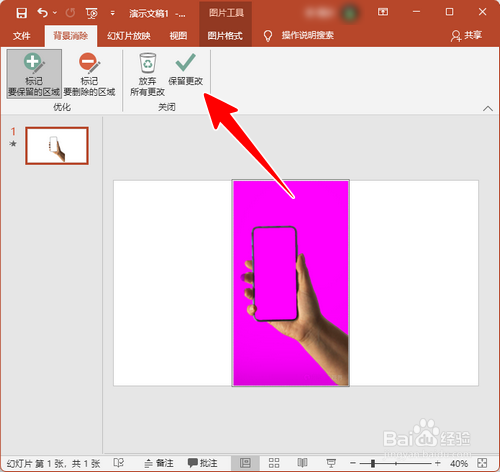Click the user account avatar

(350, 13)
